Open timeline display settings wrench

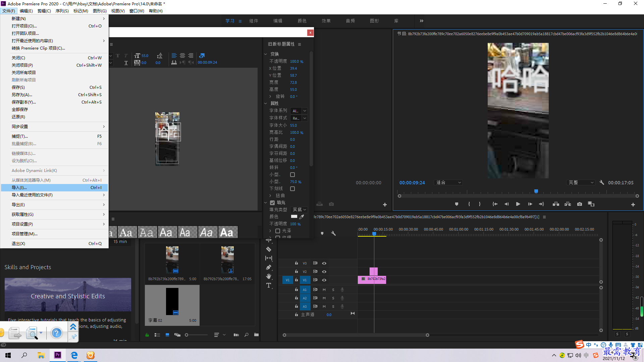pos(333,233)
